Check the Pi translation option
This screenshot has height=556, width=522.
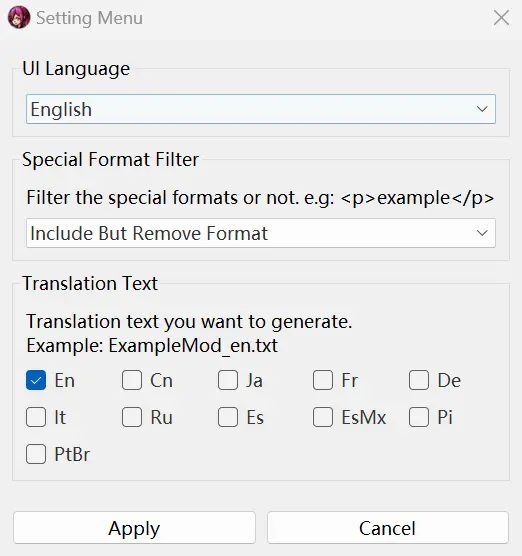pos(419,417)
